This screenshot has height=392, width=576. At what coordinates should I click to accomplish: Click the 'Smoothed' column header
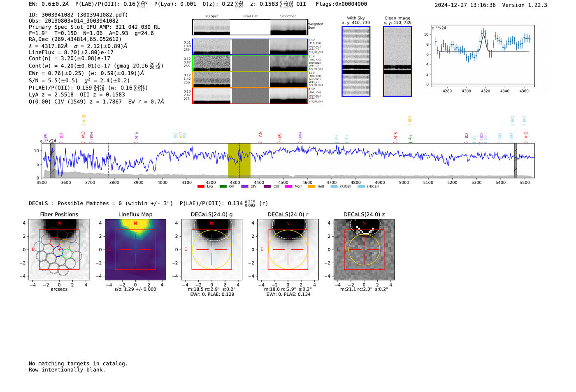click(x=288, y=16)
